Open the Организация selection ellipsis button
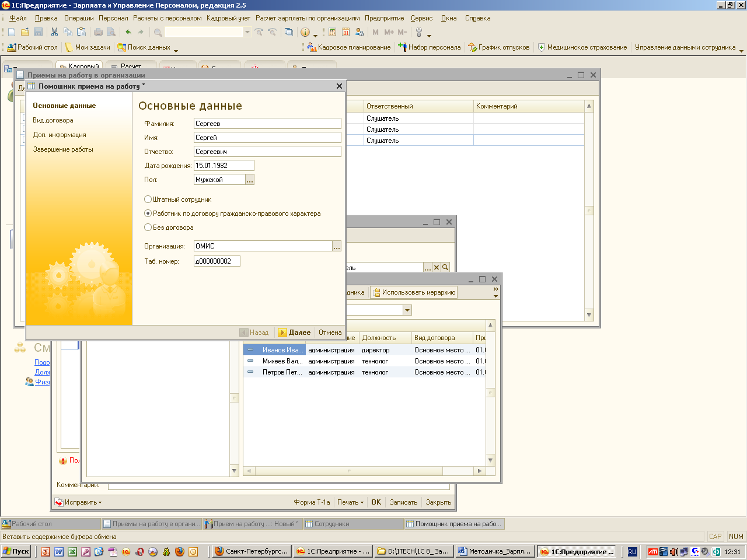Image resolution: width=747 pixels, height=560 pixels. pyautogui.click(x=337, y=246)
